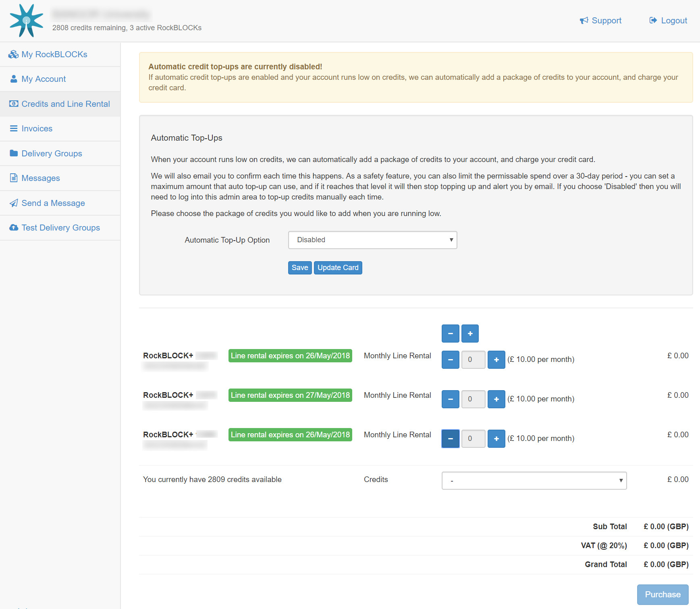Open Test Delivery Groups page

(x=60, y=228)
